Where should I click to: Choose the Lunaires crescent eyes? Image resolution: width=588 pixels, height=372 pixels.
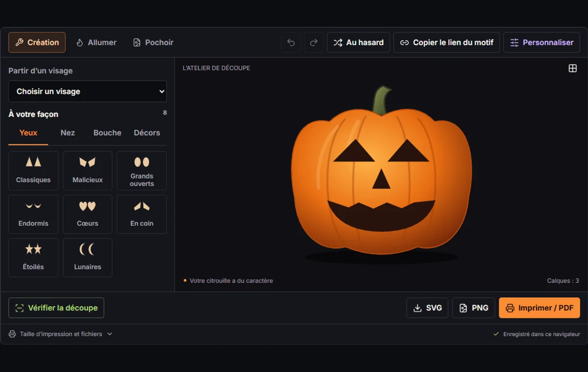click(88, 257)
